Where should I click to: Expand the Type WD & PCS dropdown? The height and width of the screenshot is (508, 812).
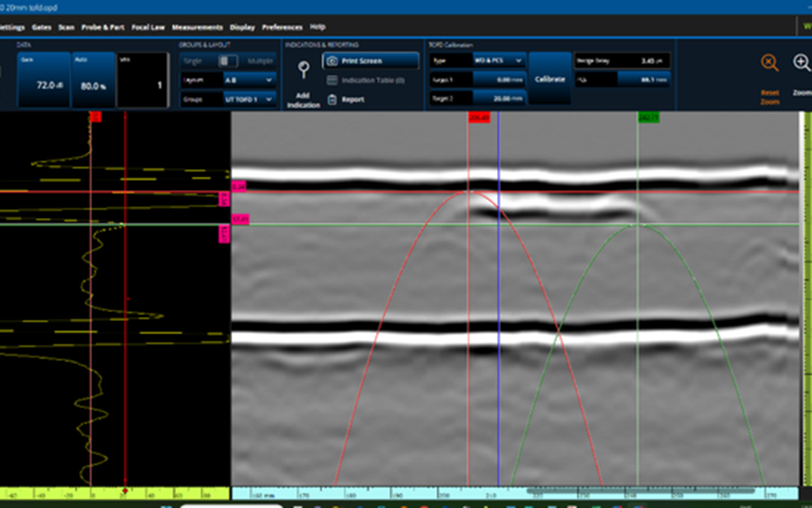tap(499, 61)
